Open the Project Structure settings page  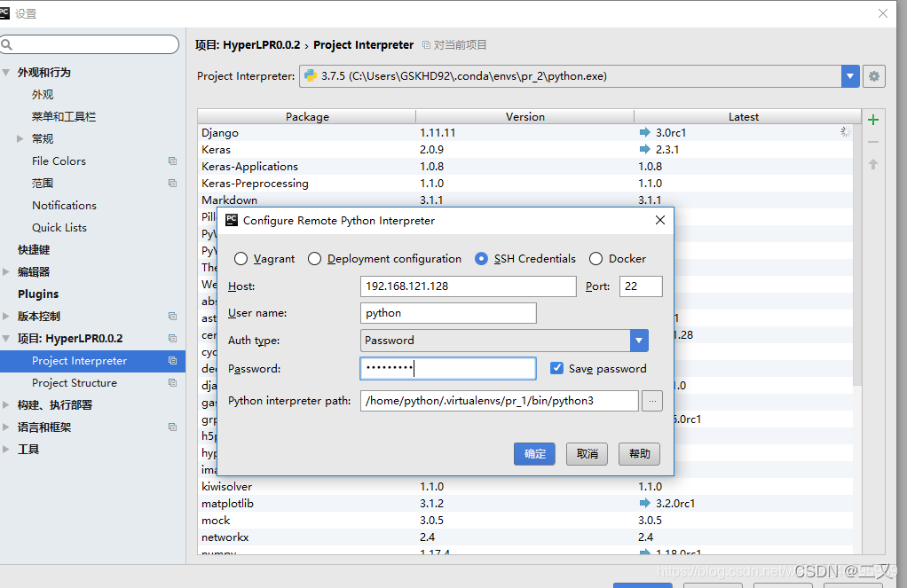tap(75, 383)
